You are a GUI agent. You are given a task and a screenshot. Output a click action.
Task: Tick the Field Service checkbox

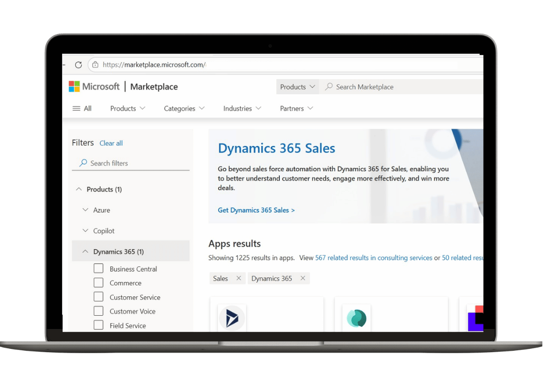[x=99, y=325]
